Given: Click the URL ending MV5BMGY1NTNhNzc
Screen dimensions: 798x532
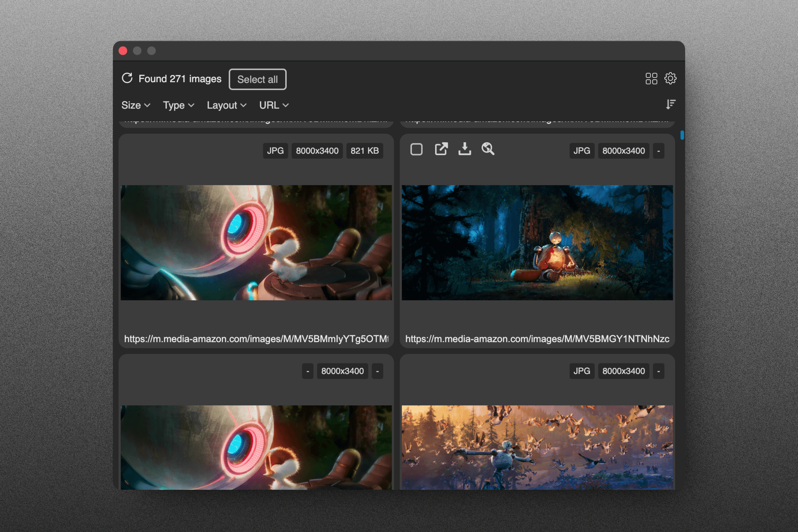Looking at the screenshot, I should coord(537,339).
